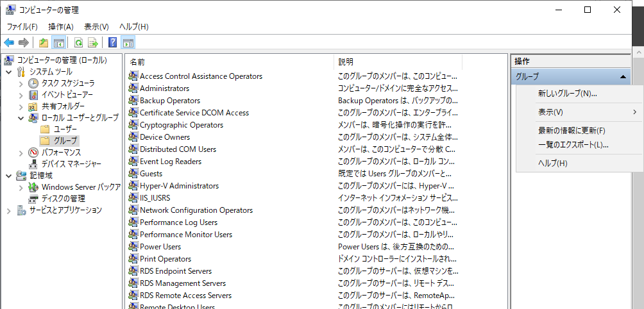Collapse the ローカル ユーザーとグループ node
The height and width of the screenshot is (309, 644).
pos(21,118)
